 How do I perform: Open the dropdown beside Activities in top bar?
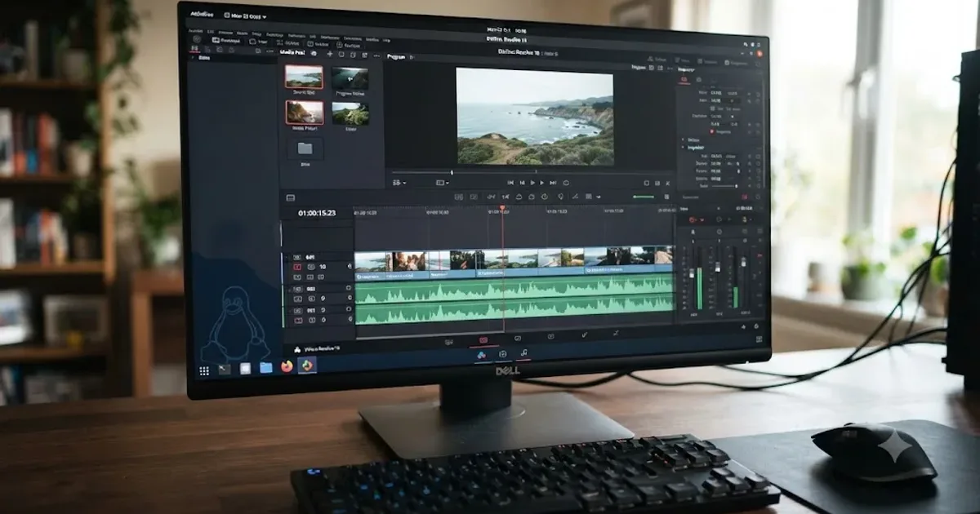tap(246, 16)
